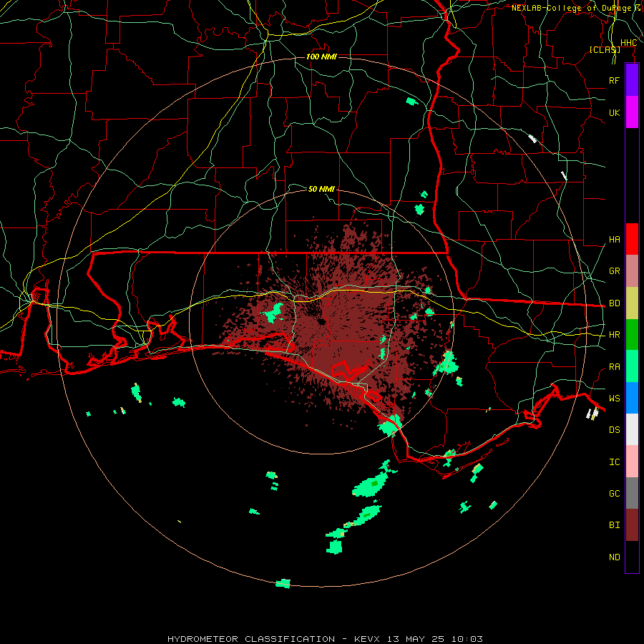Click the ND legend label
This screenshot has width=644, height=644.
(x=614, y=557)
